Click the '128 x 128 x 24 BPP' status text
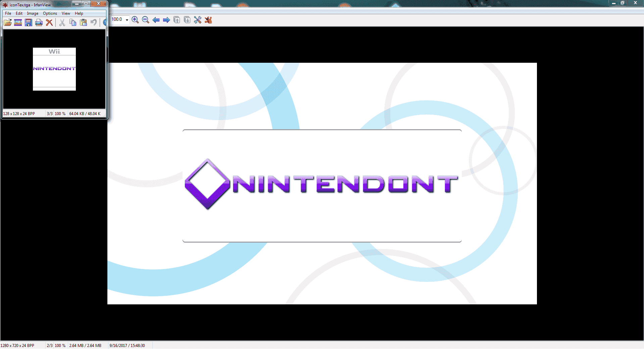Screen dimensions: 644x349 click(19, 114)
